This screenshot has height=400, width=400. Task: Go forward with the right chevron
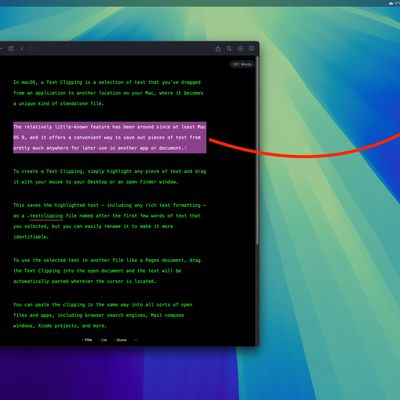pyautogui.click(x=32, y=49)
